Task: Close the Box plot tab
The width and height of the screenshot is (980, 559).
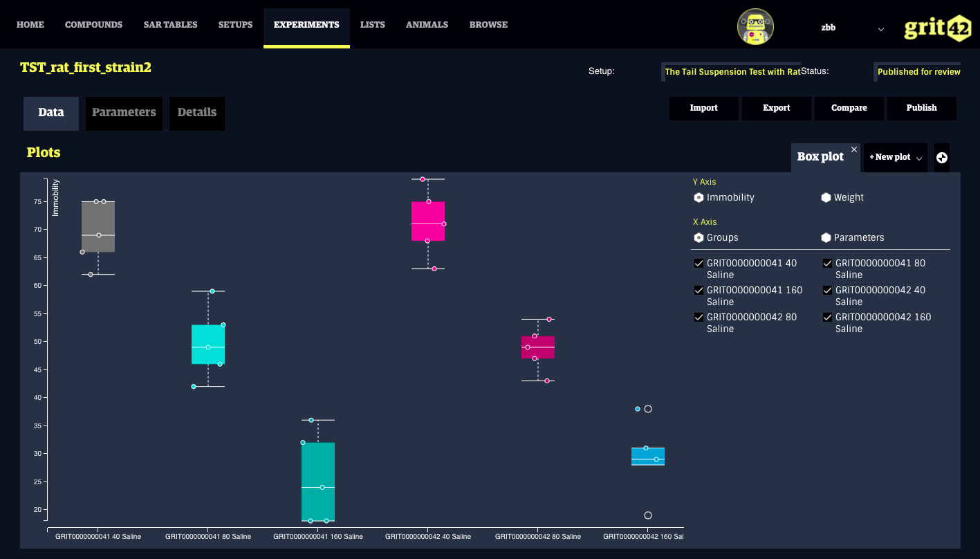Action: point(854,149)
